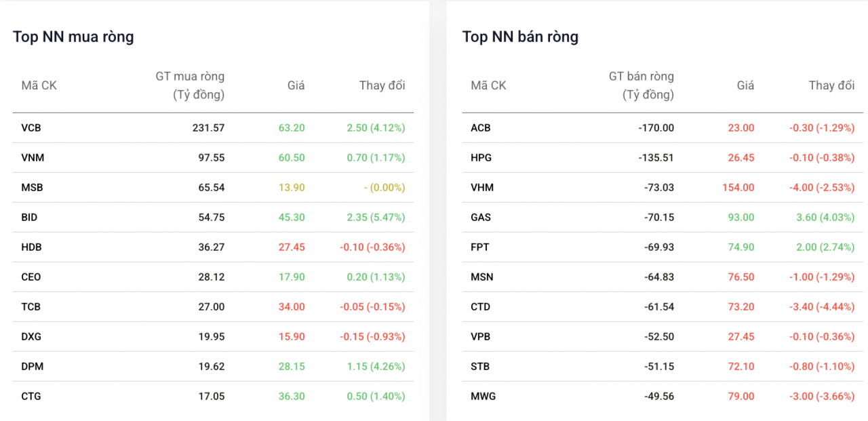868x421 pixels.
Task: Click VHM change -4.00 (-2.53%)
Action: pos(822,187)
